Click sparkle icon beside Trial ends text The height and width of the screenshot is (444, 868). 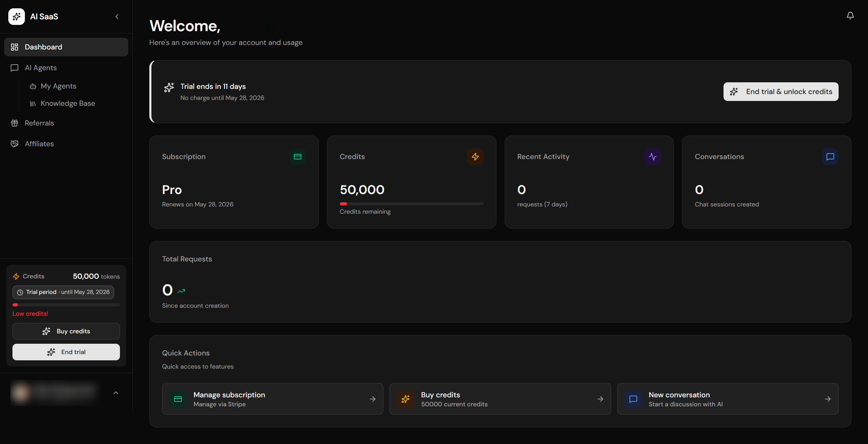click(x=169, y=87)
